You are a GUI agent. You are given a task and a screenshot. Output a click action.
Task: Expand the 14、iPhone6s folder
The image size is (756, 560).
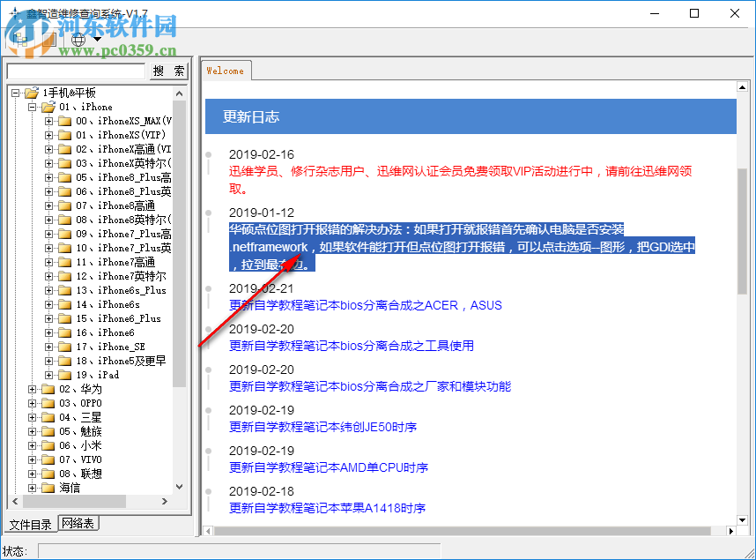coord(49,304)
